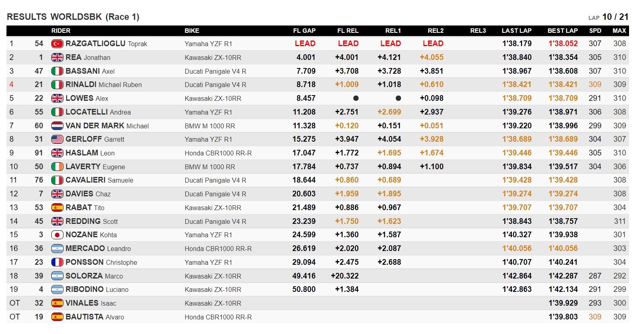Click the Irish flag next to LAVERTY
Viewport: 644px width, 334px height.
tap(57, 167)
